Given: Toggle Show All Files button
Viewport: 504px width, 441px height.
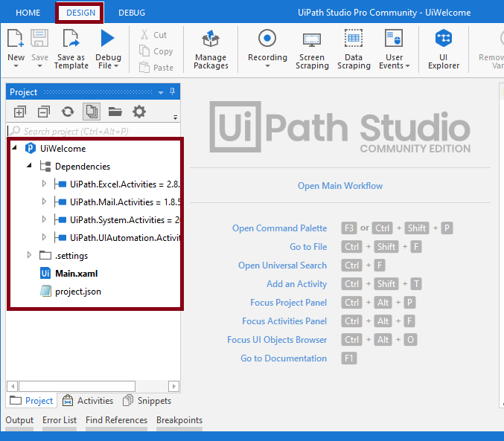Looking at the screenshot, I should [x=92, y=112].
